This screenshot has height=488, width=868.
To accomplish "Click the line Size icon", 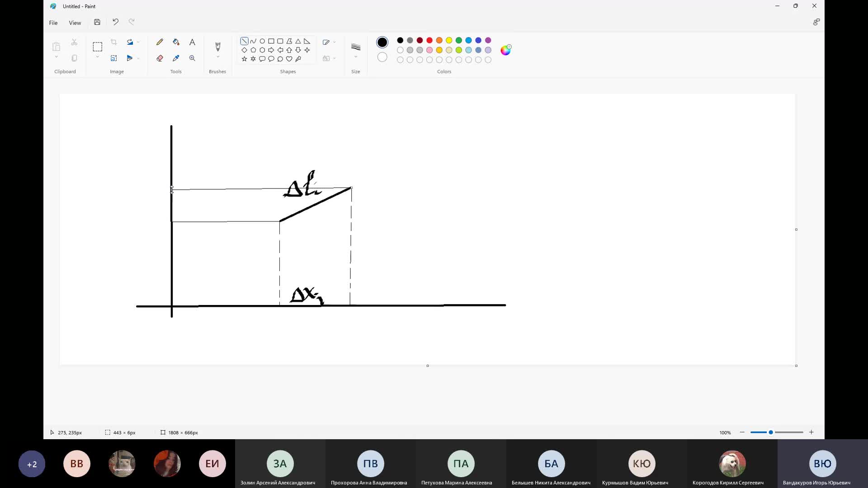I will [356, 47].
